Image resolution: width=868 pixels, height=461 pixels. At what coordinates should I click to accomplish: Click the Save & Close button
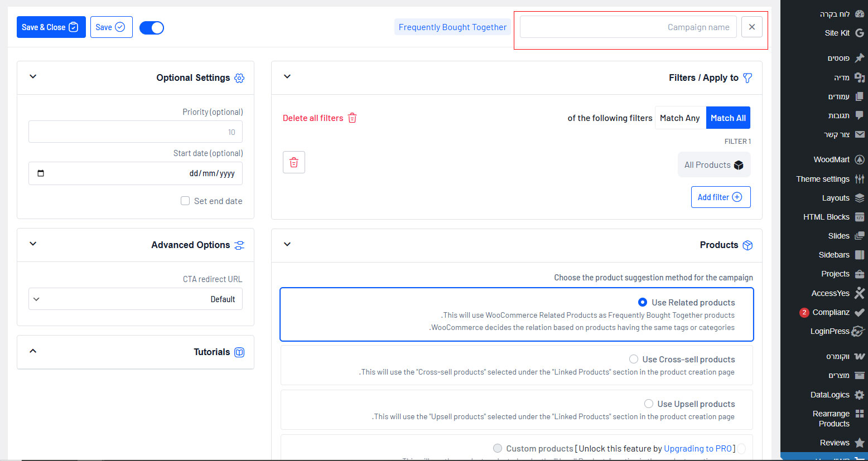coord(51,27)
